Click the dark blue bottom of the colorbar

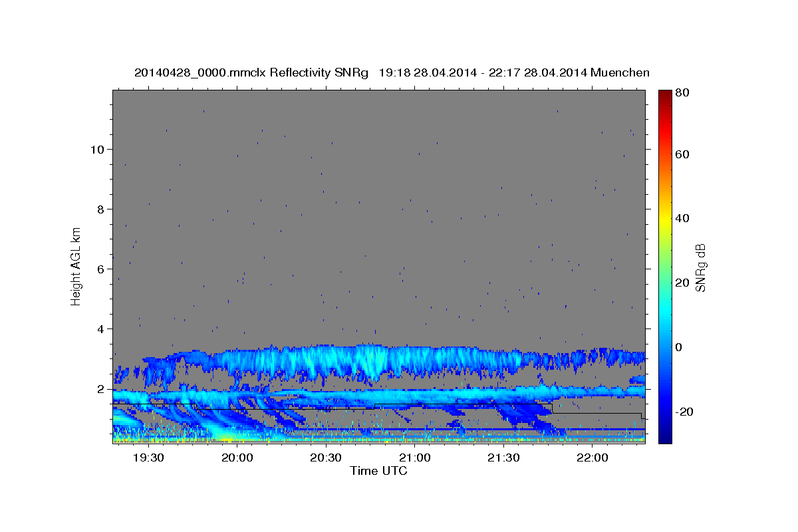[x=665, y=438]
